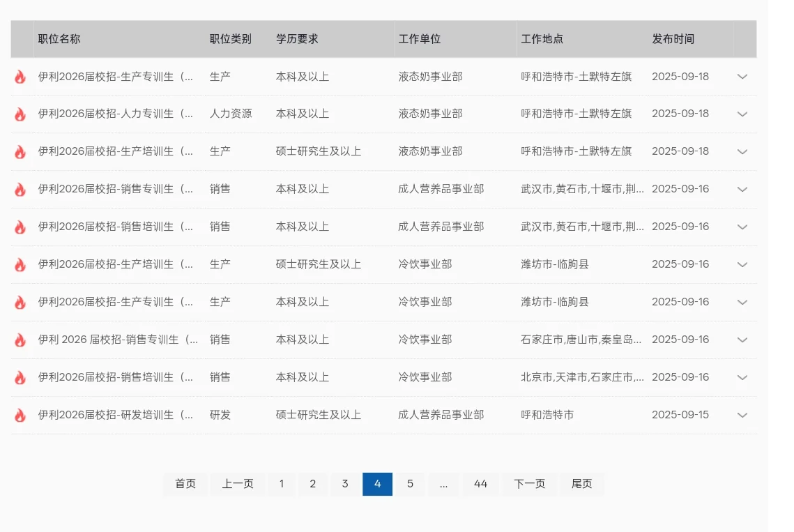
Task: Click the 工作单位 column header
Action: tap(420, 39)
